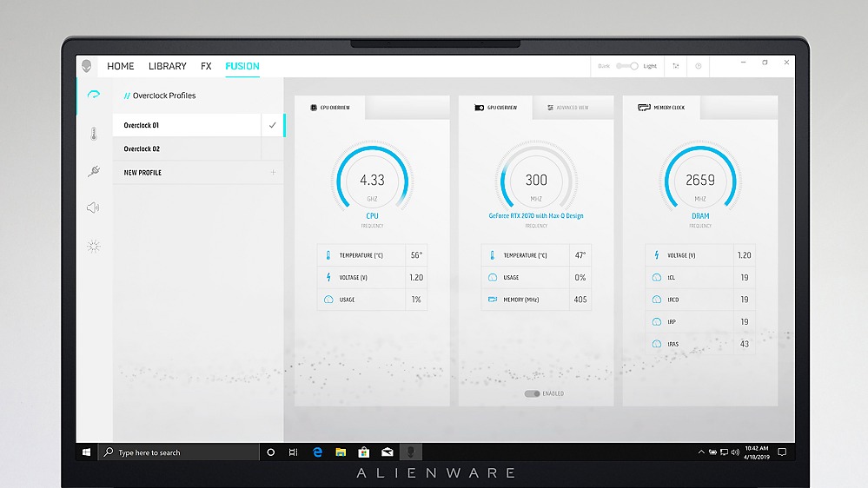Click the tRAS row icon
Image resolution: width=868 pixels, height=488 pixels.
point(657,344)
